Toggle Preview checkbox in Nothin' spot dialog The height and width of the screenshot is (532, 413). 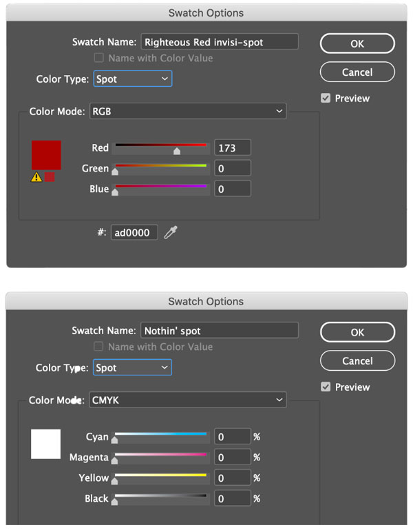pos(326,387)
